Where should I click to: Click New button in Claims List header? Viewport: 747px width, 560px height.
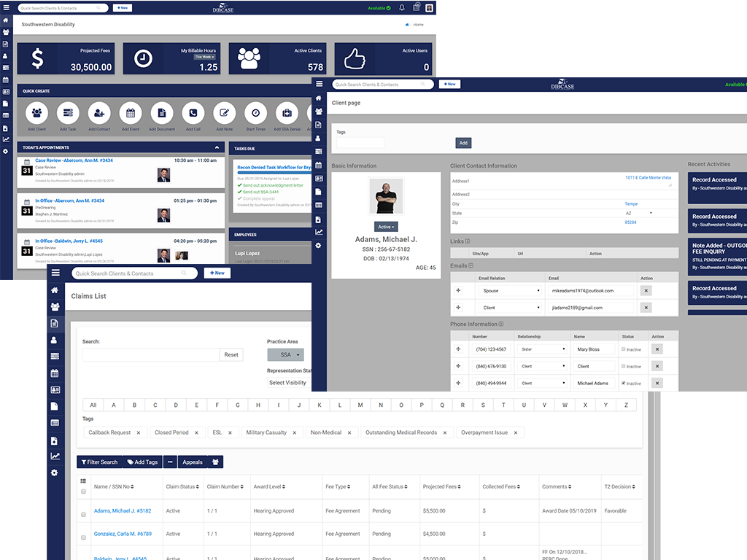tap(217, 273)
